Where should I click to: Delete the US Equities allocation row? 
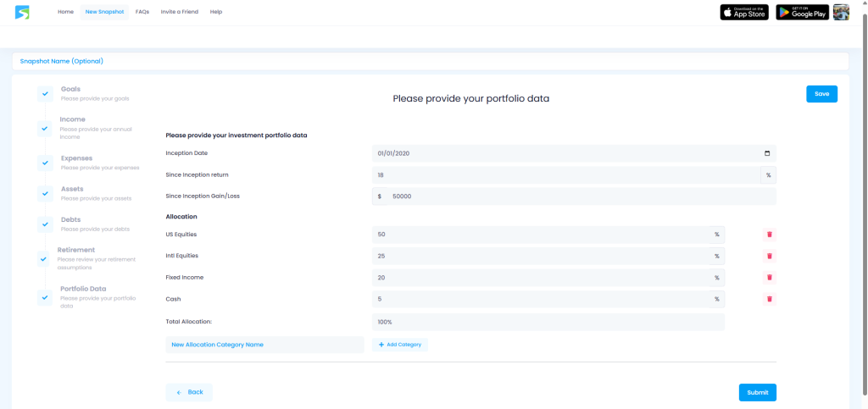[769, 235]
